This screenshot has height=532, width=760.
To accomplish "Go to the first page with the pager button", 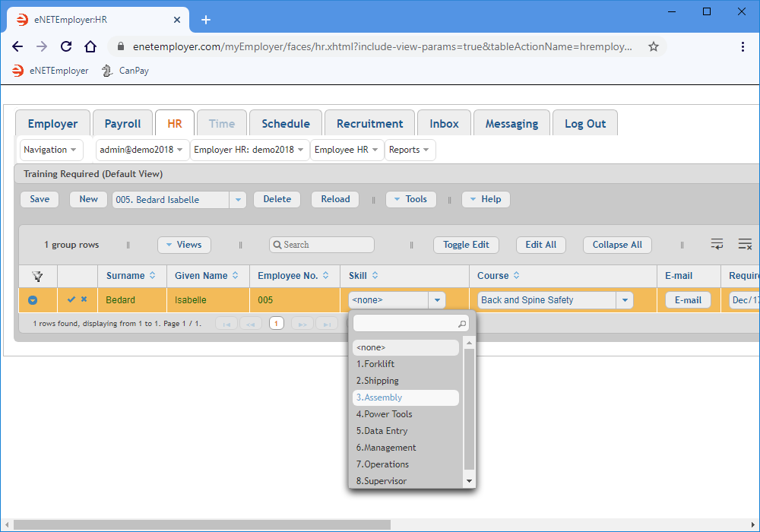I will (226, 324).
